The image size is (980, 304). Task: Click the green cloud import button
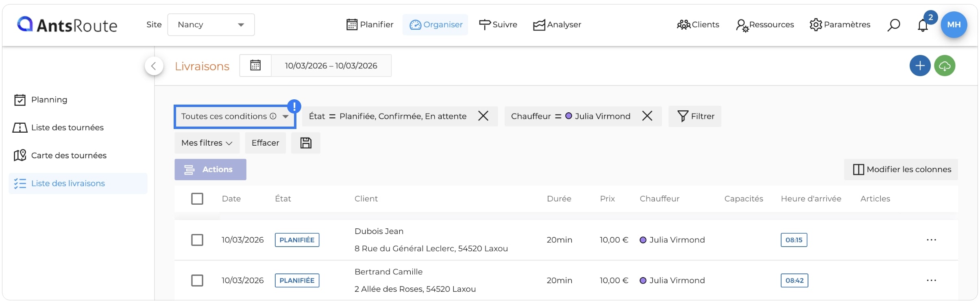pos(945,66)
